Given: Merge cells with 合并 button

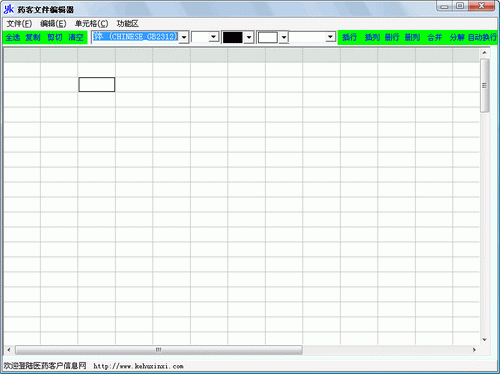Looking at the screenshot, I should [x=435, y=37].
